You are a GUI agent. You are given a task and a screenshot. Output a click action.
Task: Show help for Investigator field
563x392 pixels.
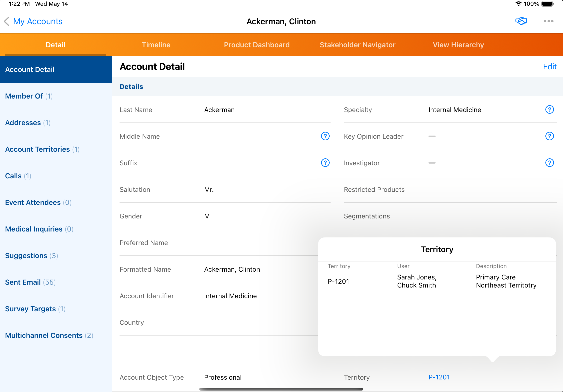click(x=549, y=163)
